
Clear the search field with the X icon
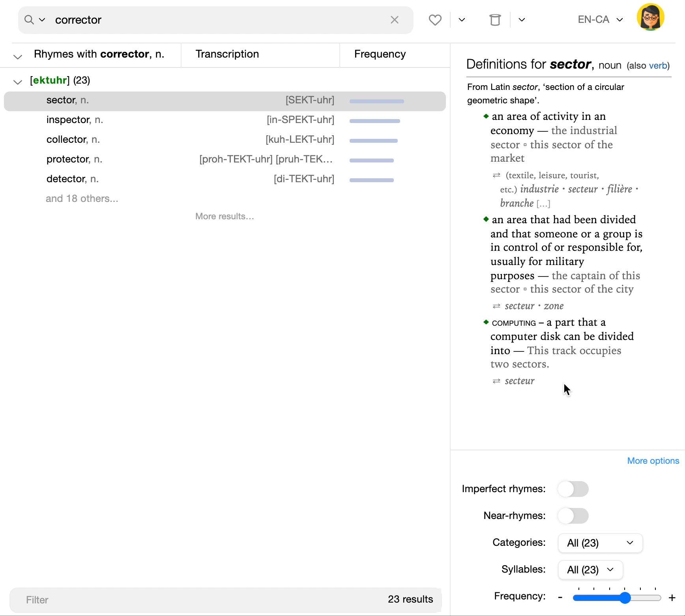coord(394,20)
